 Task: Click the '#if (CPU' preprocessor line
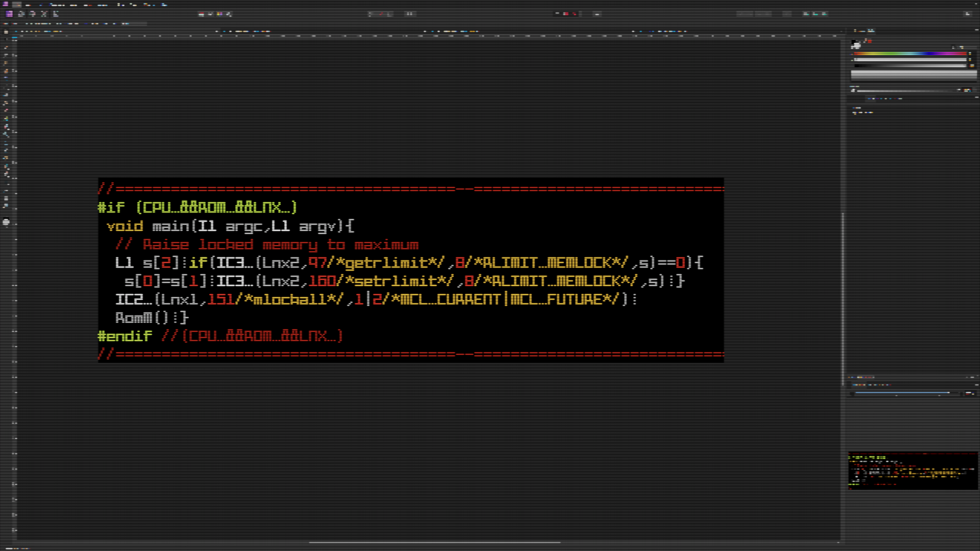(198, 207)
